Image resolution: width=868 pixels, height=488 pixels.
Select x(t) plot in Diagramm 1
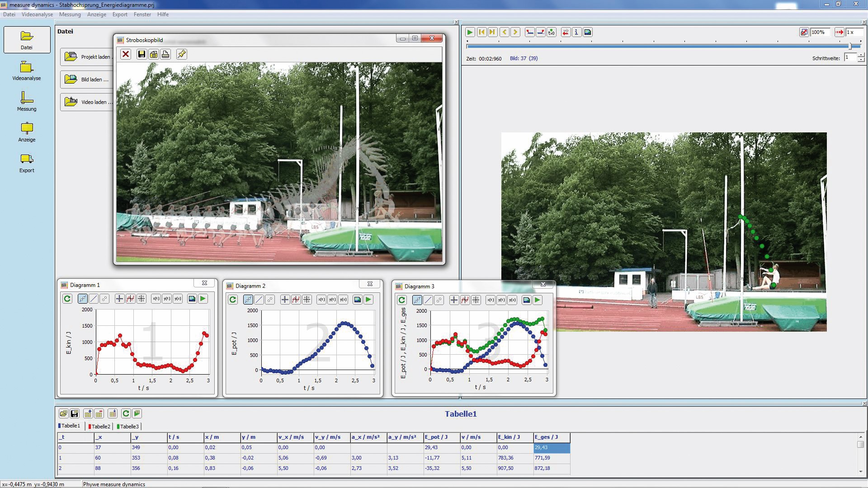coord(156,299)
